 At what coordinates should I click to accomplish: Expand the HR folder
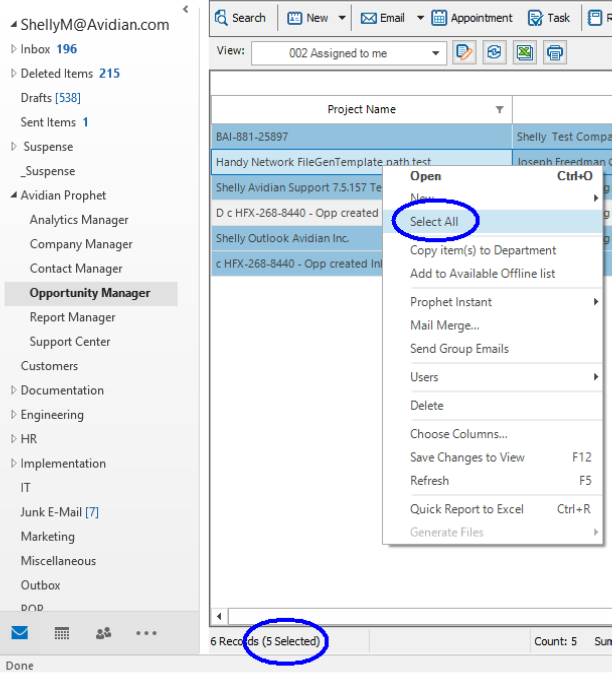click(x=14, y=439)
